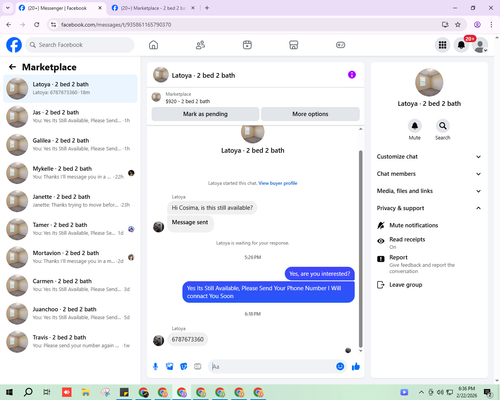Screen dimensions: 500x400
Task: Open the browser tab search dropdown
Action: 8,8
